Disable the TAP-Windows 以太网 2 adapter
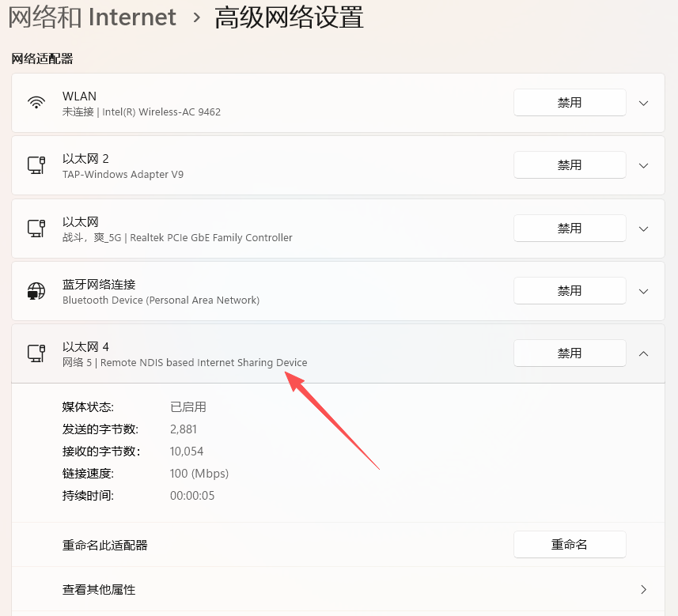 [x=570, y=164]
